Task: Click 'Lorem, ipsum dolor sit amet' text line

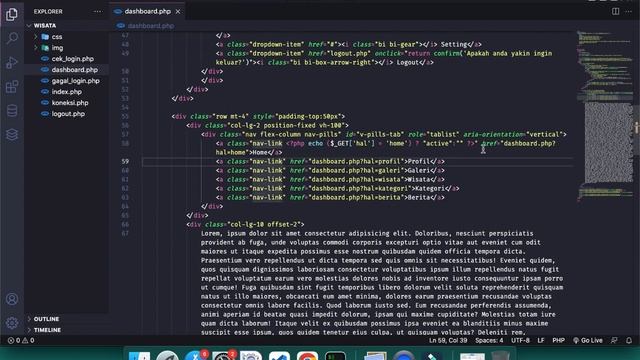Action: [x=367, y=233]
